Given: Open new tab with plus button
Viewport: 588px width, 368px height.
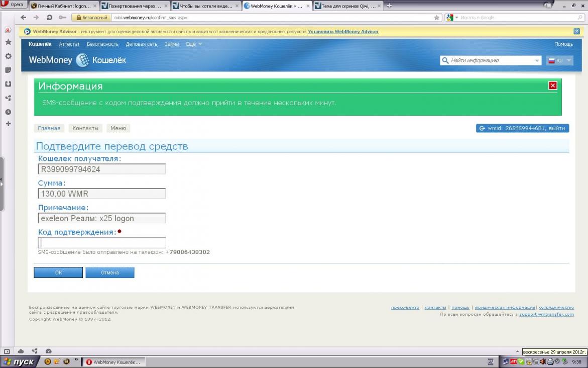Looking at the screenshot, I should [389, 6].
